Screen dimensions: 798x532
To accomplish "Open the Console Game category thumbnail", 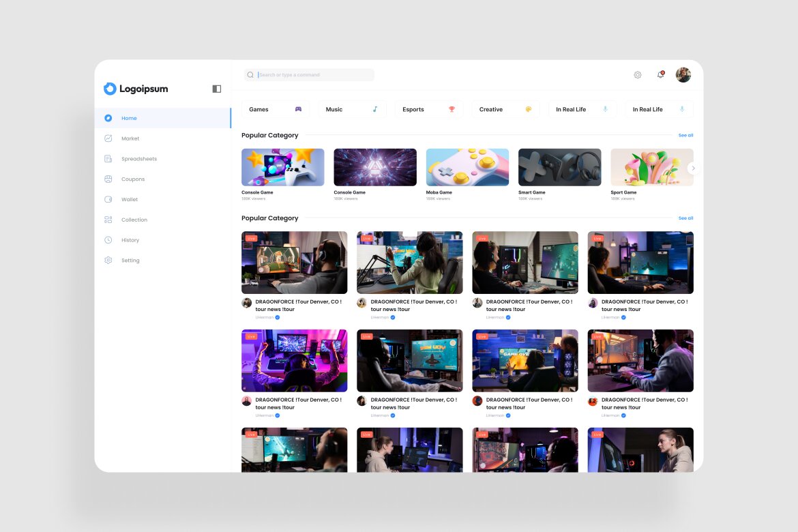I will point(283,166).
